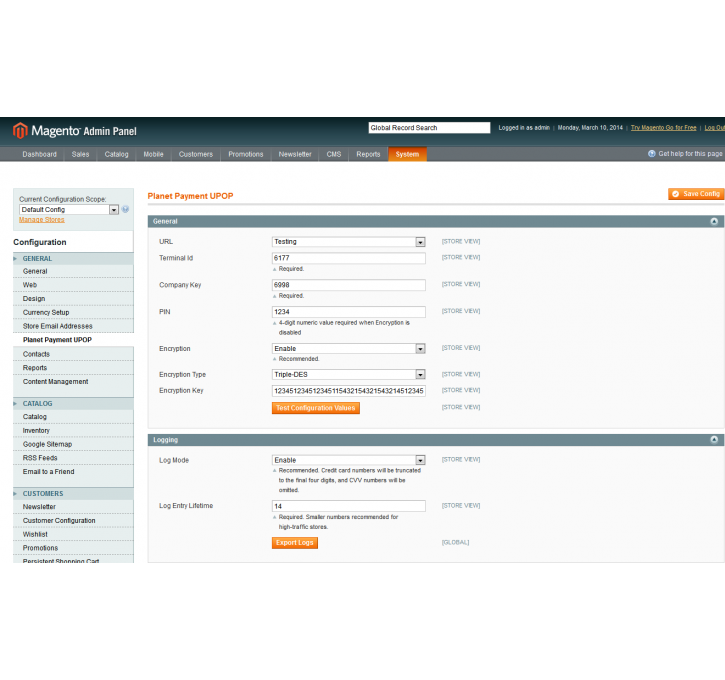The width and height of the screenshot is (725, 680).
Task: Follow the Try Magento Go for Free link
Action: [664, 128]
